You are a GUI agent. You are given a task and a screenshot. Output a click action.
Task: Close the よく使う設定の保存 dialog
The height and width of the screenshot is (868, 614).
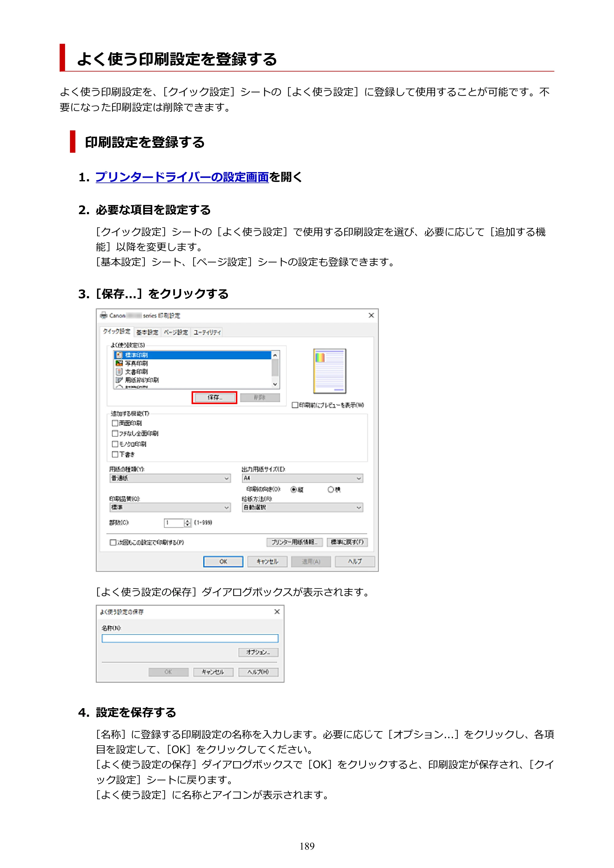(277, 612)
